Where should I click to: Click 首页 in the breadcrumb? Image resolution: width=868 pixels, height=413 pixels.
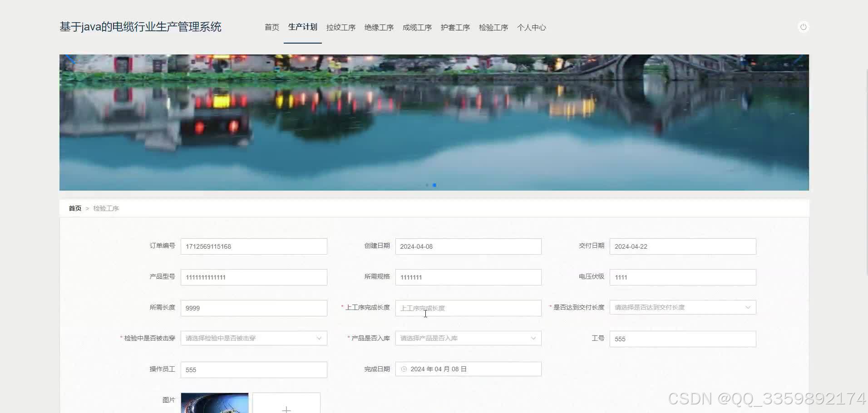tap(75, 208)
